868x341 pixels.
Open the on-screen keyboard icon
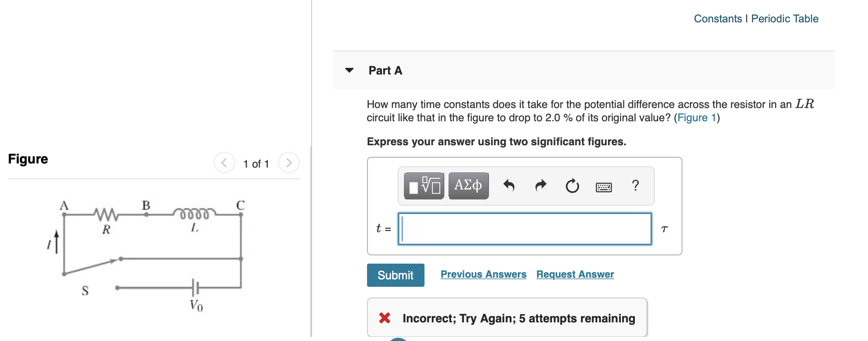(x=603, y=187)
